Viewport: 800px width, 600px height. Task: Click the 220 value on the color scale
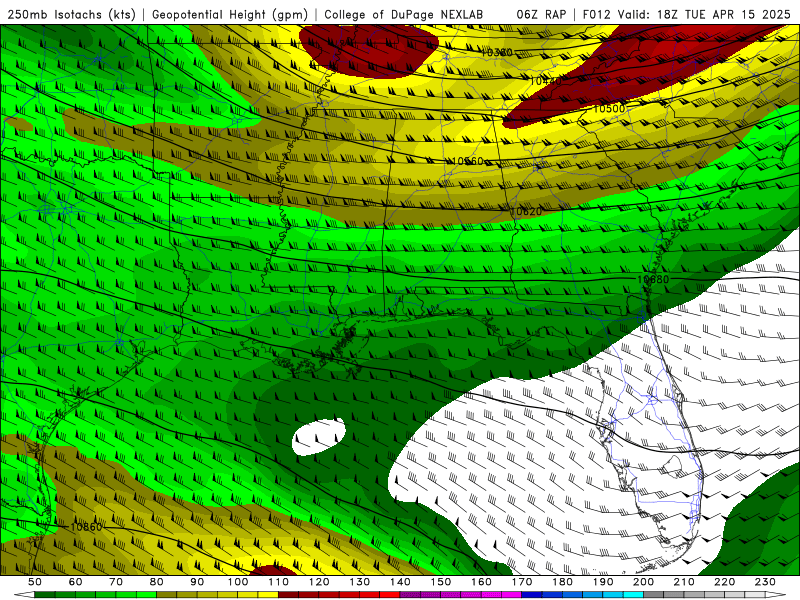tap(725, 582)
